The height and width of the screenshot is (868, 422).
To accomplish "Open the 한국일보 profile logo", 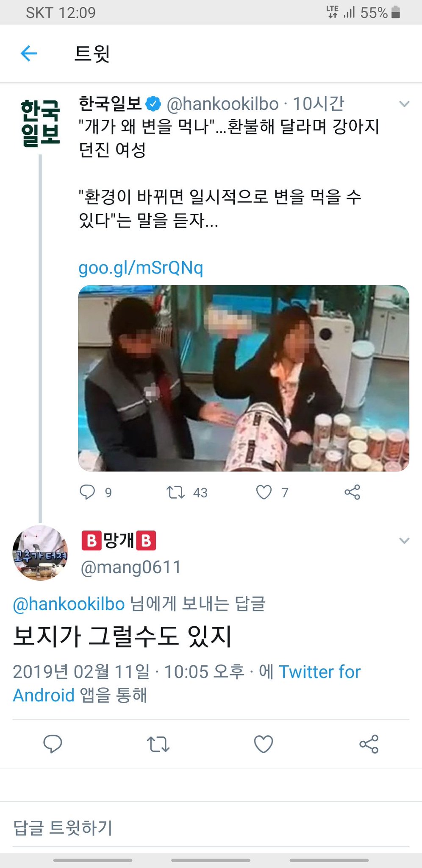I will [40, 123].
